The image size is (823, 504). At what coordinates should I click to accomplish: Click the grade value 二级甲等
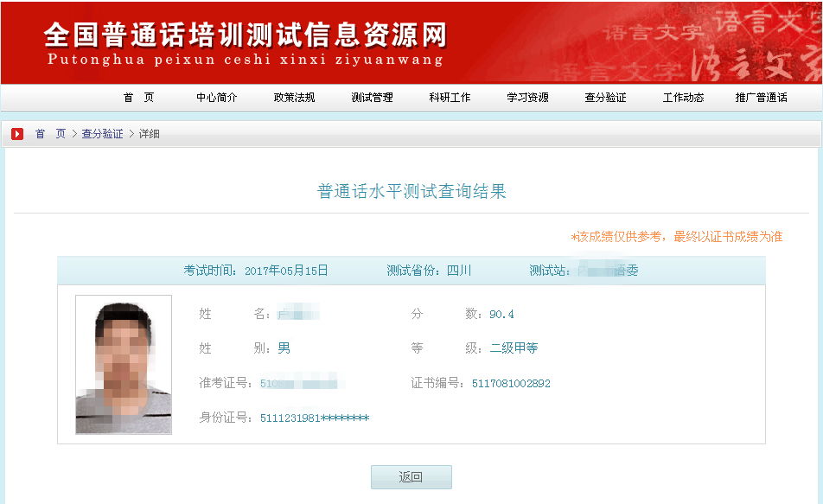[x=514, y=348]
